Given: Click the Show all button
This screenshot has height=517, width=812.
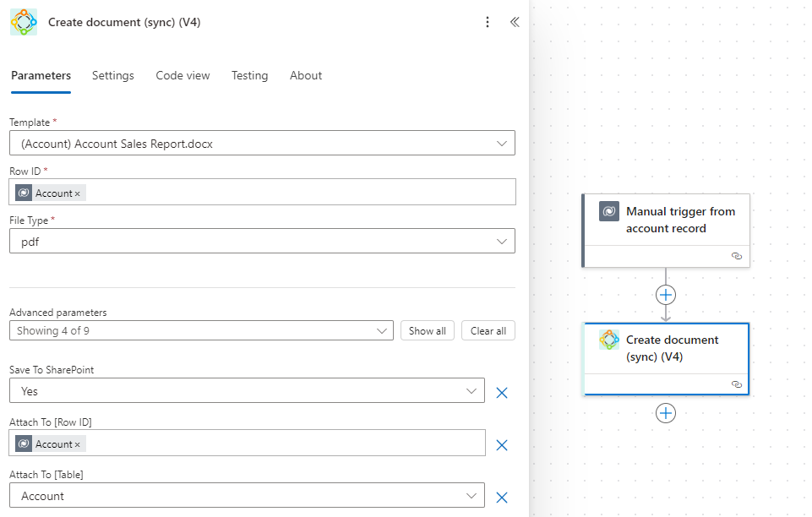Looking at the screenshot, I should (x=428, y=330).
